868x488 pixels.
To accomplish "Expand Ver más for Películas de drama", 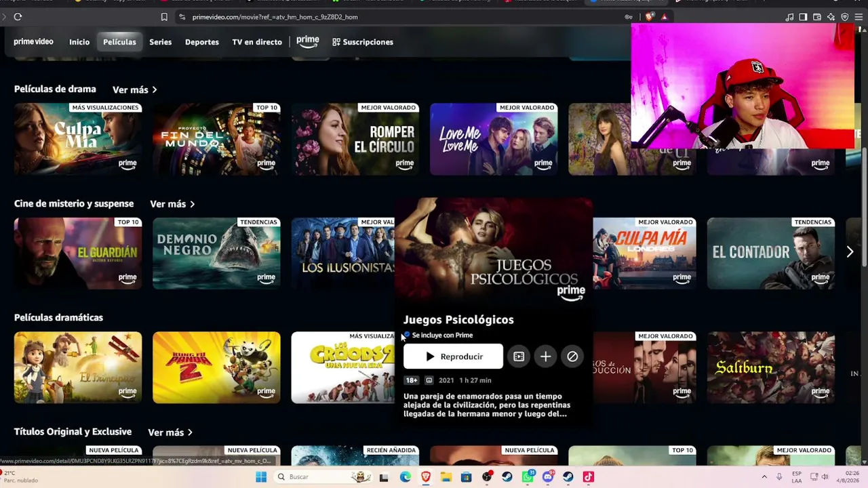I will click(x=135, y=89).
